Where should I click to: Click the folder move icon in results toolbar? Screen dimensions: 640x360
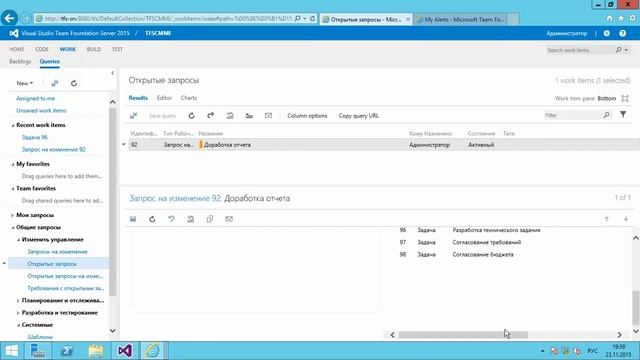[x=249, y=116]
